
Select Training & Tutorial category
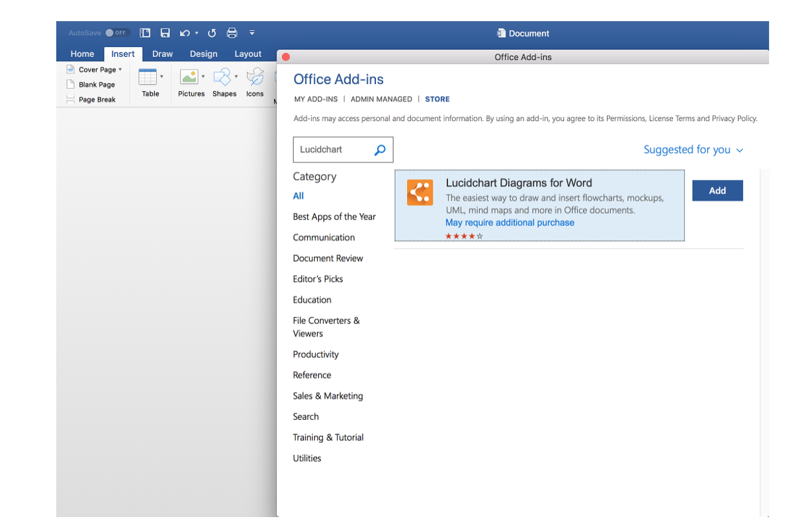pyautogui.click(x=328, y=438)
